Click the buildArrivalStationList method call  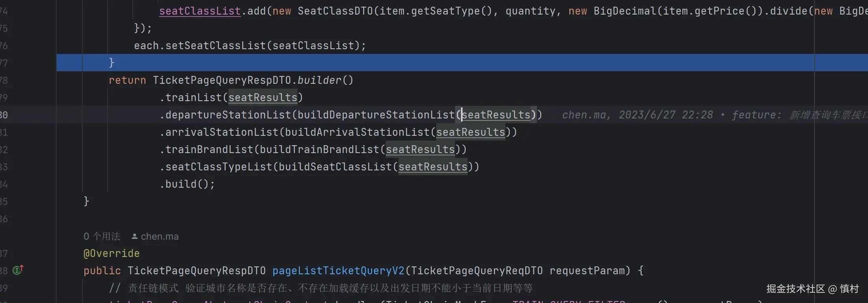pos(357,132)
